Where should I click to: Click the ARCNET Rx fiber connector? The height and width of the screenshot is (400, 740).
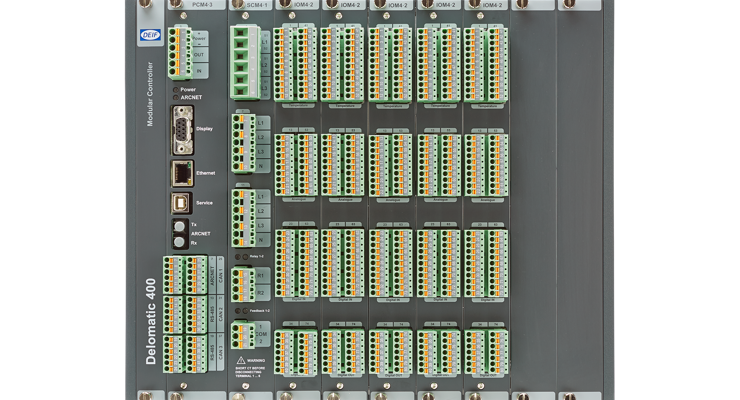pos(181,241)
